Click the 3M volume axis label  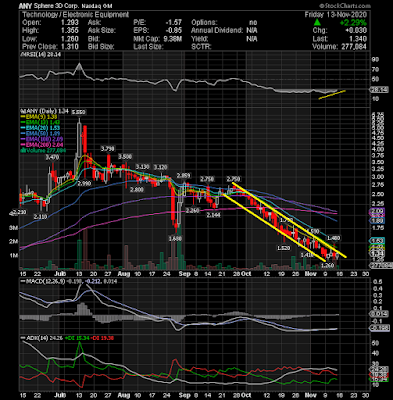14,228
